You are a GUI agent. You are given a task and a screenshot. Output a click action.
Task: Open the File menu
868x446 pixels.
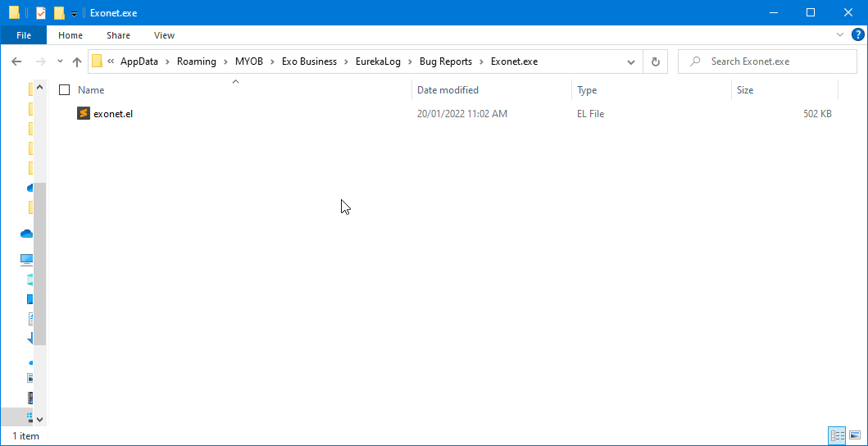pyautogui.click(x=24, y=35)
